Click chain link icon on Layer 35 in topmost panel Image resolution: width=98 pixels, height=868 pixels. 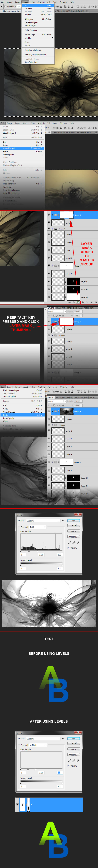pos(66,281)
